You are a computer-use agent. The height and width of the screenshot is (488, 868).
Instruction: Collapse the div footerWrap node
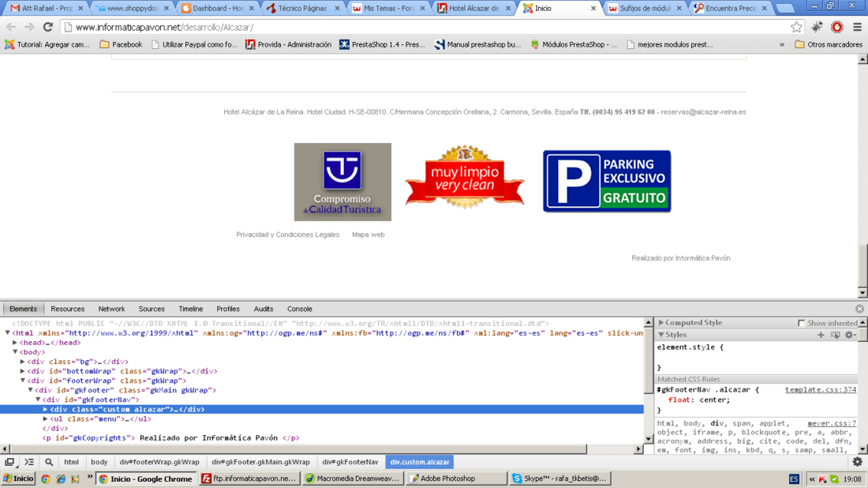(23, 381)
